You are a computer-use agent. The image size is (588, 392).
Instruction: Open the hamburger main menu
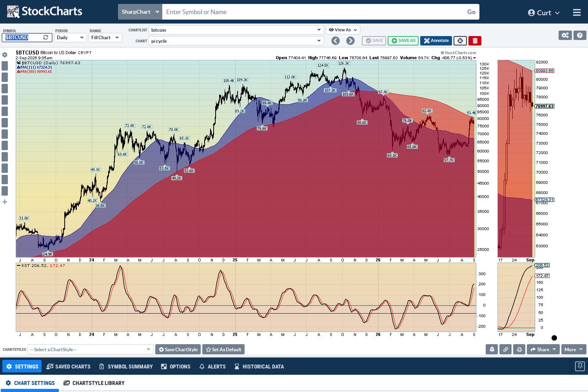click(577, 13)
